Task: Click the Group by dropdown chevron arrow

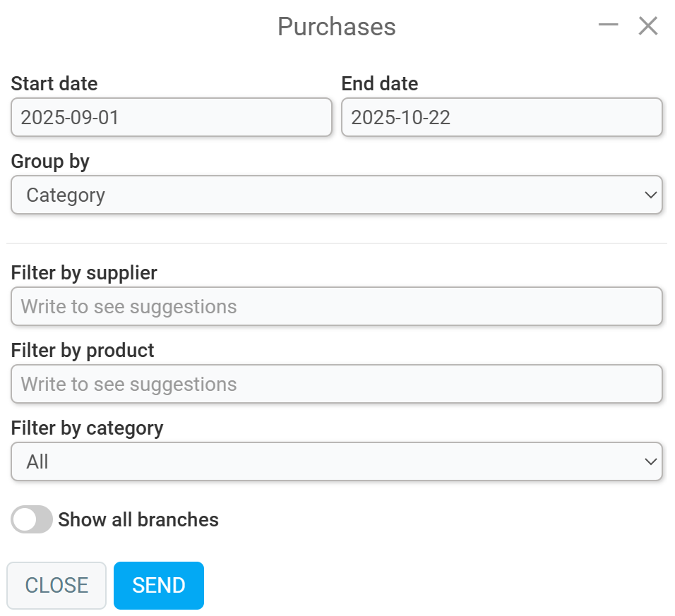Action: click(650, 195)
